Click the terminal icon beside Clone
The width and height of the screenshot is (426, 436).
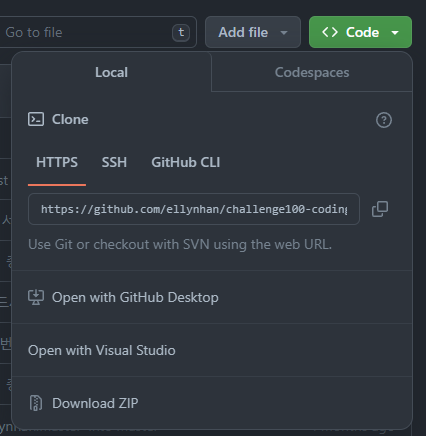[x=36, y=119]
